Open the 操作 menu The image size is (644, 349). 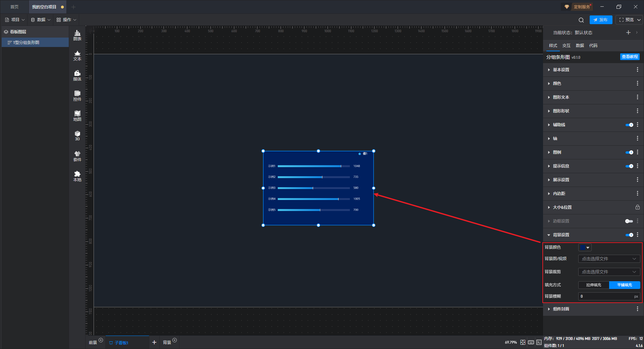point(66,20)
